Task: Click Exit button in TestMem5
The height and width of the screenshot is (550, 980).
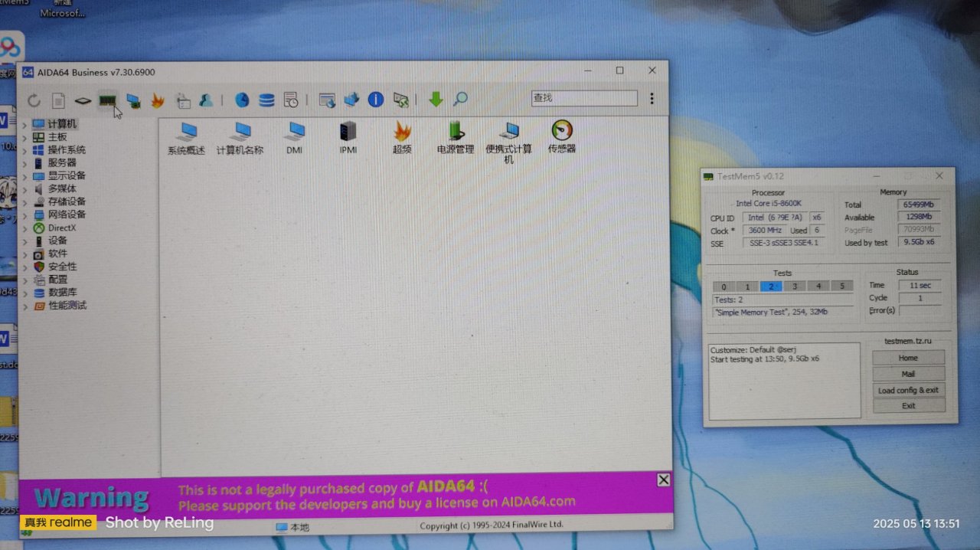Action: tap(908, 406)
